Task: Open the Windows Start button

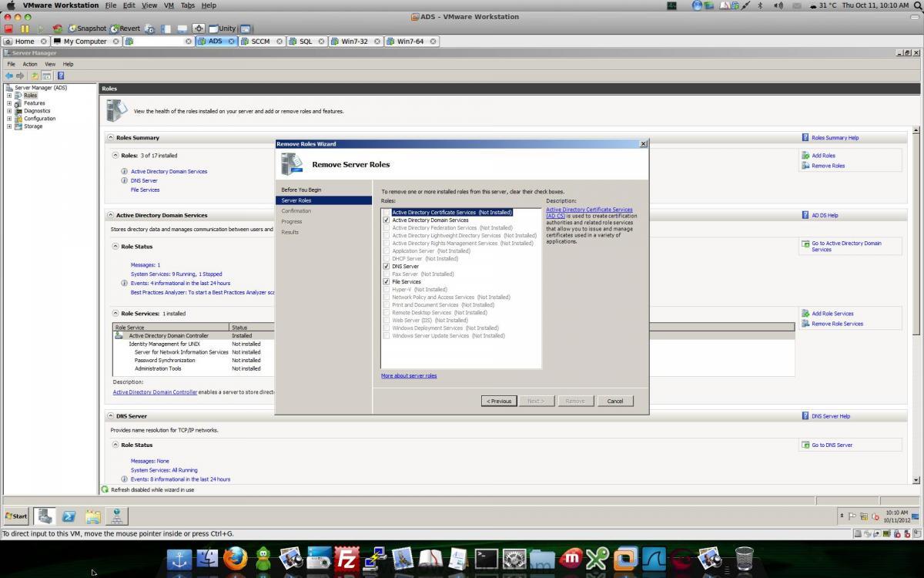Action: [16, 516]
